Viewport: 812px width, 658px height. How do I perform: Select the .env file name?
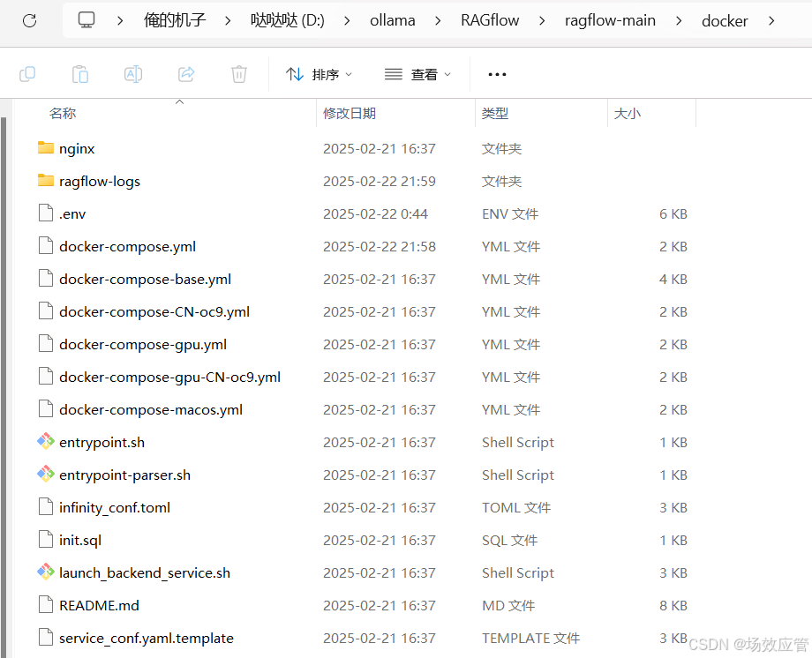[x=72, y=214]
